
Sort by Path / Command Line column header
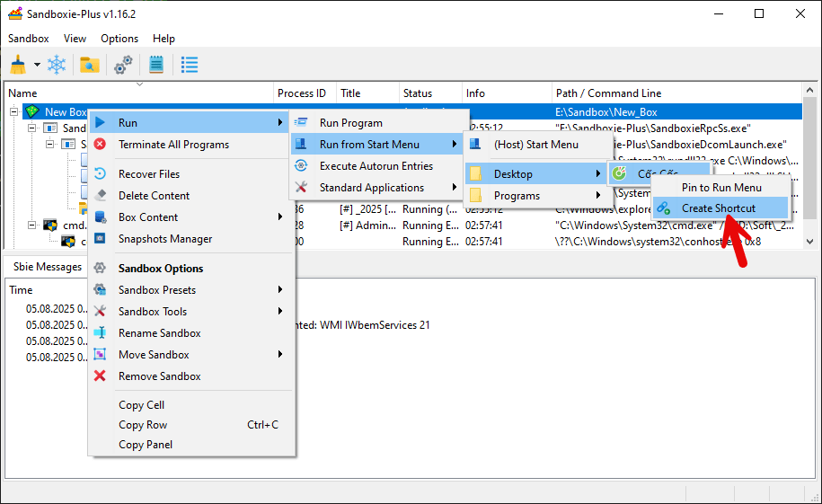(x=676, y=93)
